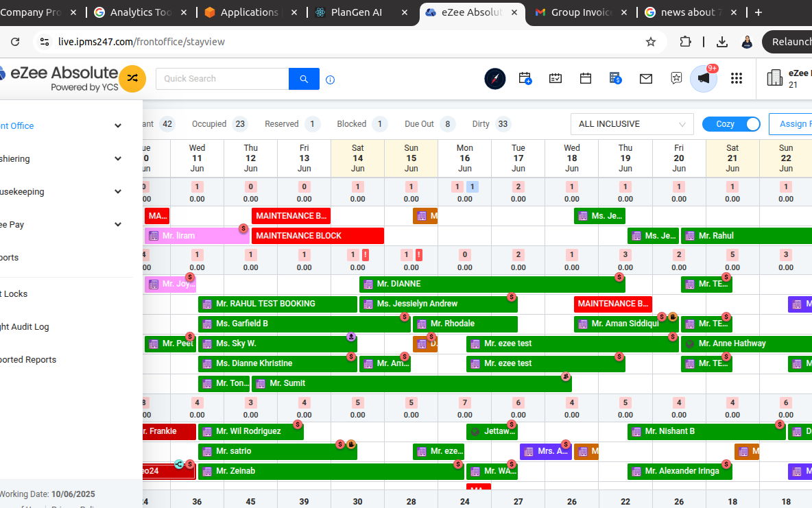Switch to the PlanGen AI browser tab
This screenshot has height=508, width=812.
pyautogui.click(x=361, y=12)
